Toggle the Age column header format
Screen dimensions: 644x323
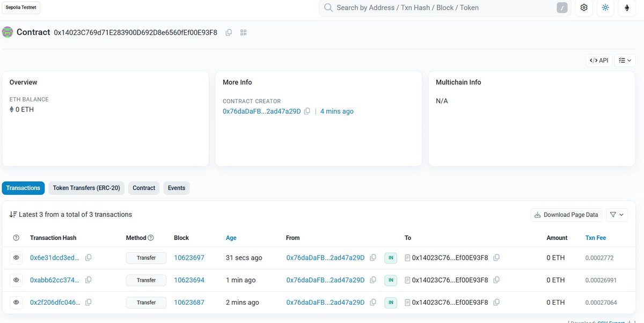pos(231,238)
